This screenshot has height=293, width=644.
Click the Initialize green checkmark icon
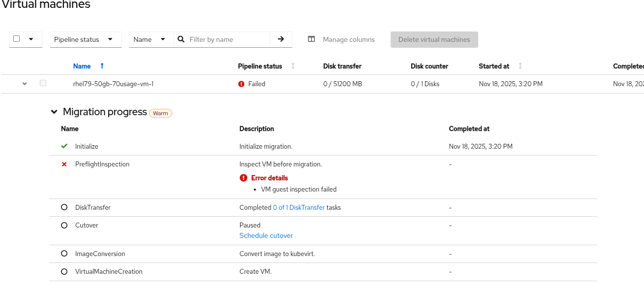64,147
